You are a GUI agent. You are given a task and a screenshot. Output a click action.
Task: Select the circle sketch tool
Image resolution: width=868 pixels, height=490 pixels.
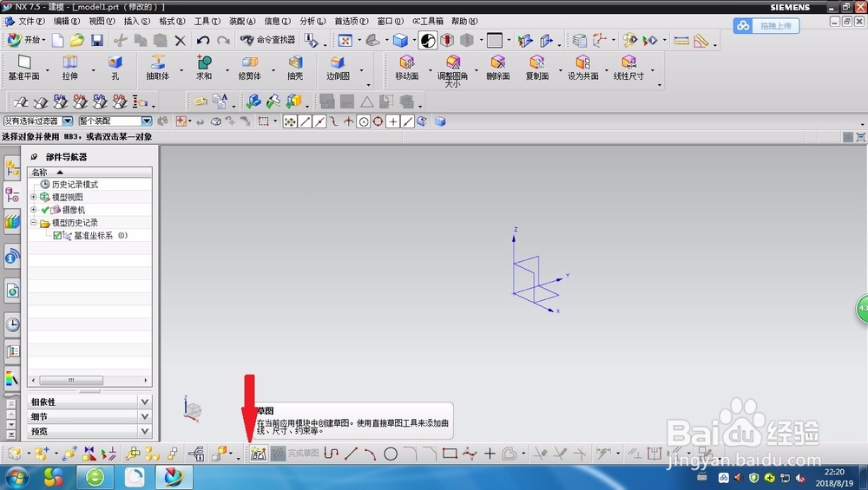[x=391, y=454]
